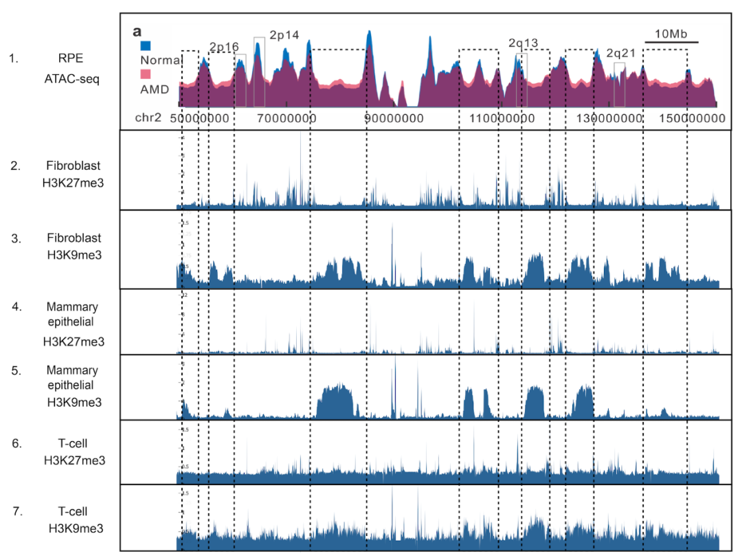Click track number '5.'
The width and height of the screenshot is (742, 560).
coord(16,370)
